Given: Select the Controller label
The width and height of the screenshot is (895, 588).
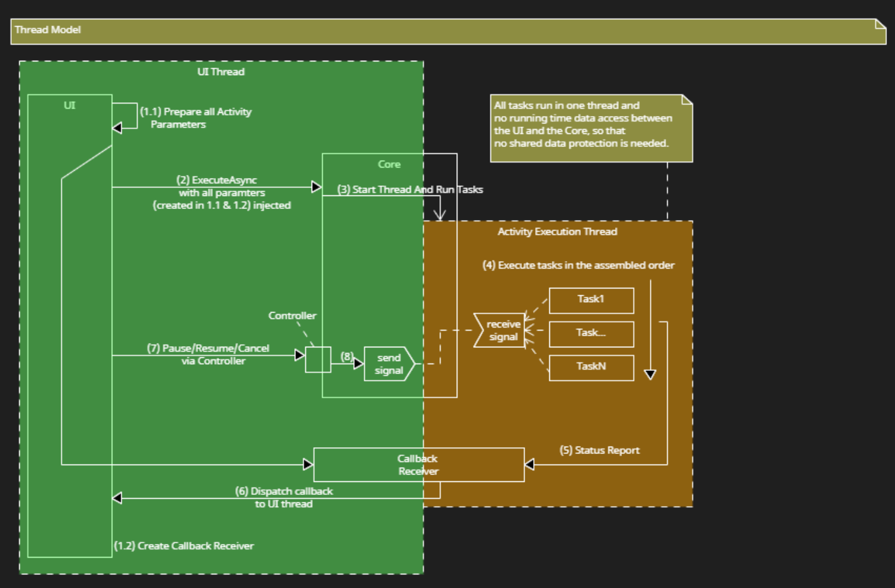Looking at the screenshot, I should point(292,316).
